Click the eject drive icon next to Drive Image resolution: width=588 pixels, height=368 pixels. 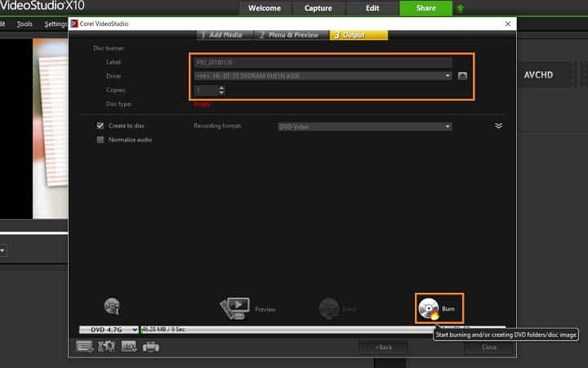point(462,75)
